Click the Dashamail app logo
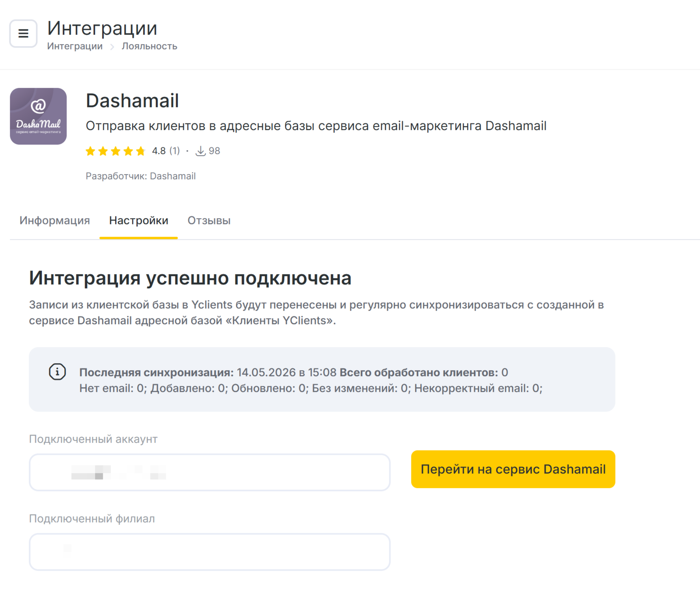This screenshot has width=700, height=607. (x=38, y=116)
